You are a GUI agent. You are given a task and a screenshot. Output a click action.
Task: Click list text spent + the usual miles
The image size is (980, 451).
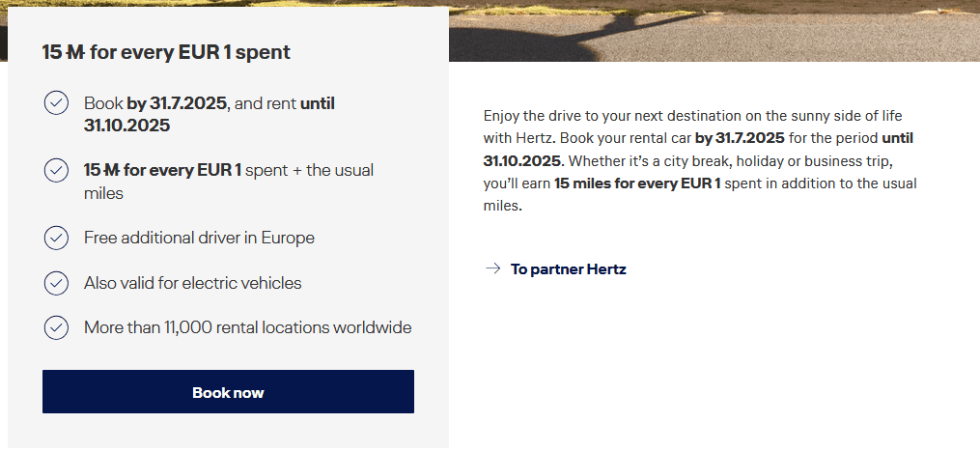click(309, 171)
